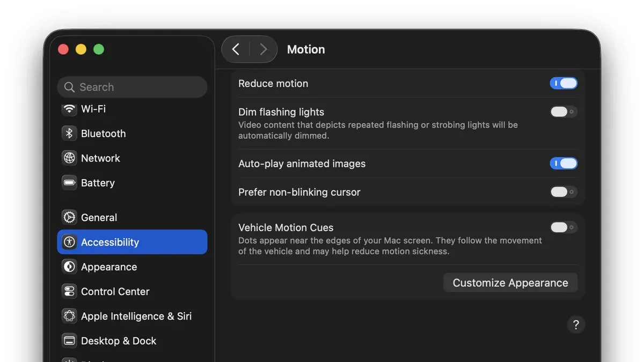Image resolution: width=644 pixels, height=362 pixels.
Task: Click the Wi-Fi icon in sidebar
Action: coord(69,109)
